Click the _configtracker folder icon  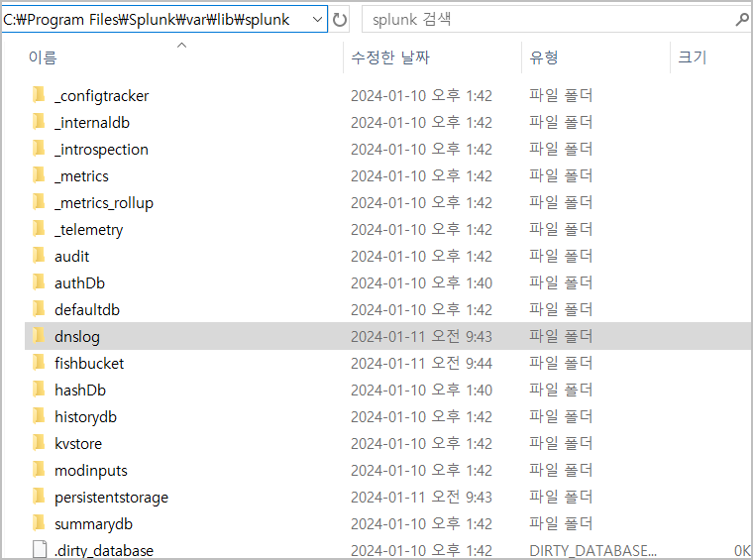(x=39, y=95)
